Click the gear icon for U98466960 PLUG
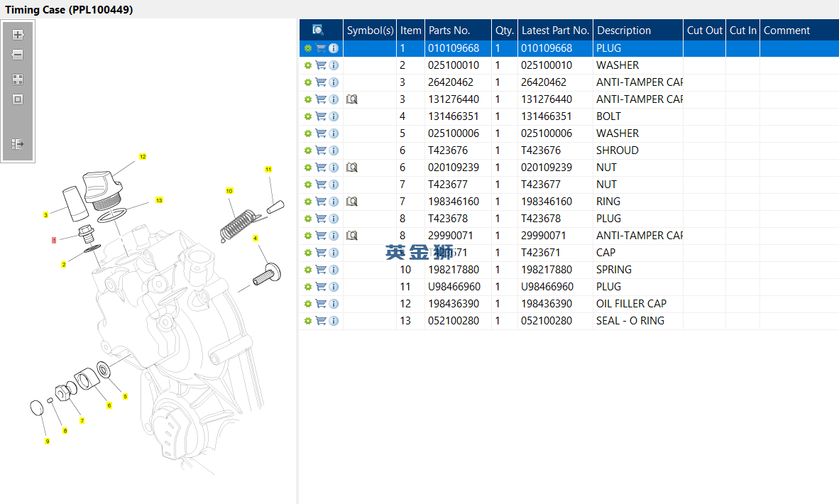 click(x=307, y=287)
